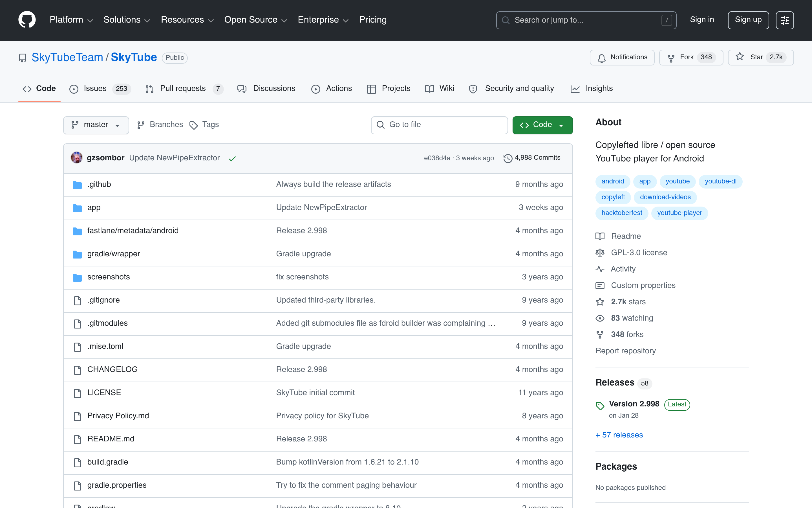812x508 pixels.
Task: Click the forks icon in About sidebar
Action: click(x=600, y=335)
